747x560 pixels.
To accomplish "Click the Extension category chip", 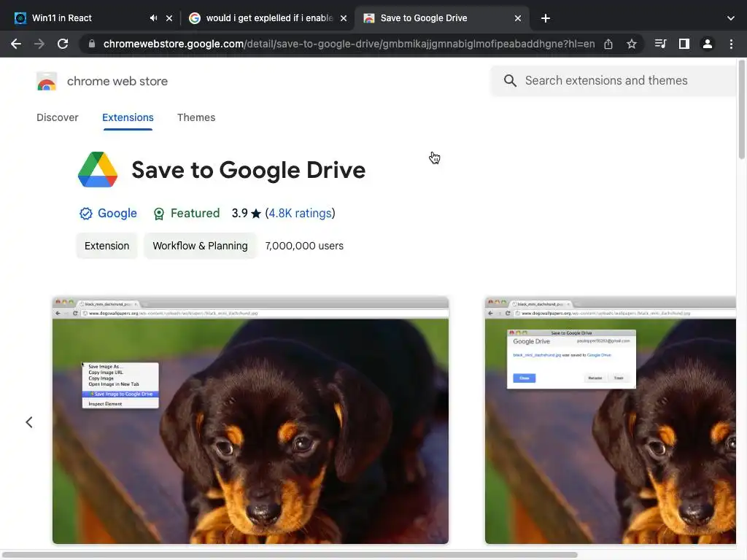I will (107, 246).
